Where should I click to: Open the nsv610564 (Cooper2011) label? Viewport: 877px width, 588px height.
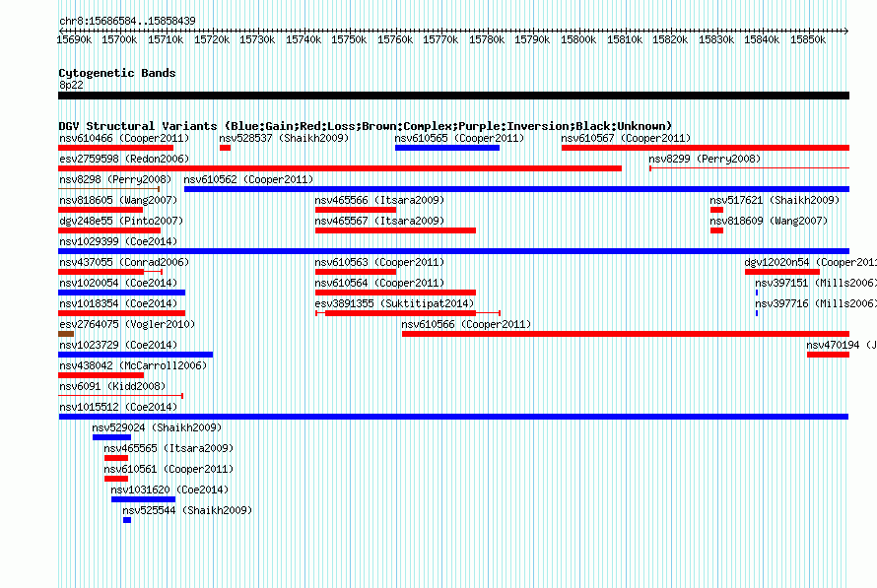click(x=379, y=283)
